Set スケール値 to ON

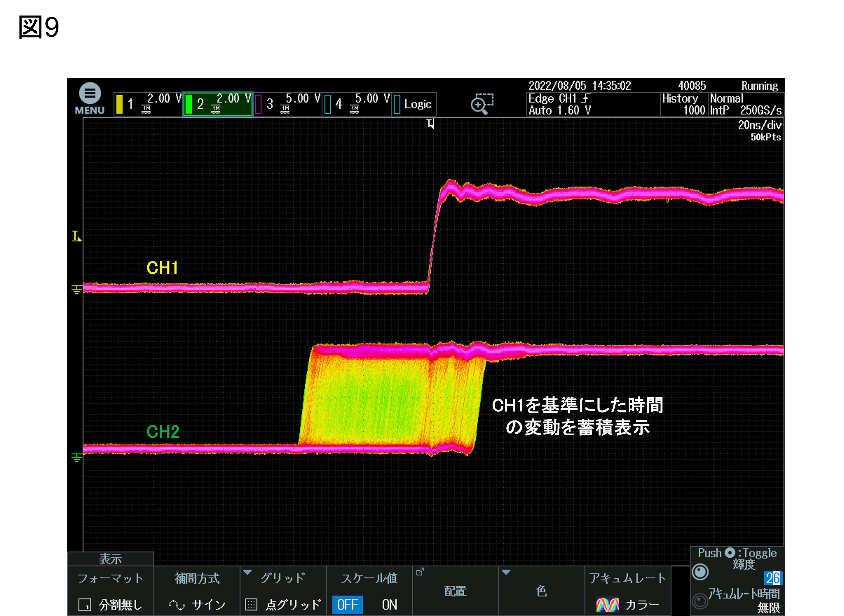tap(389, 604)
